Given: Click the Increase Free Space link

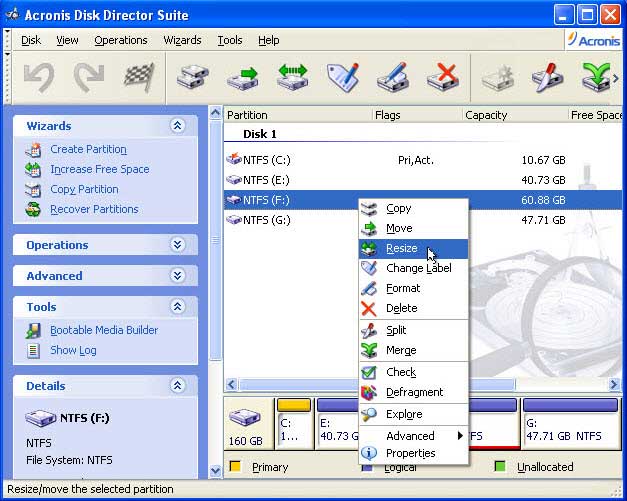Looking at the screenshot, I should coord(100,170).
